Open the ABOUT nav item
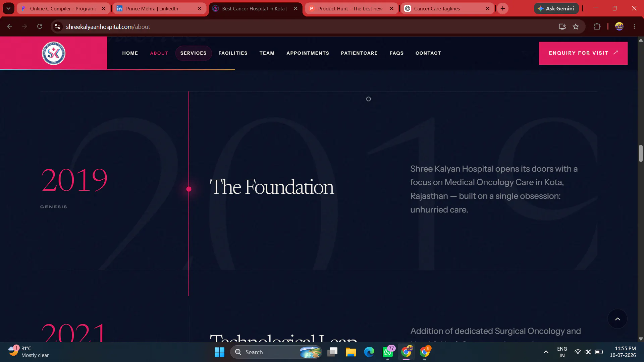The height and width of the screenshot is (362, 644). tap(159, 53)
